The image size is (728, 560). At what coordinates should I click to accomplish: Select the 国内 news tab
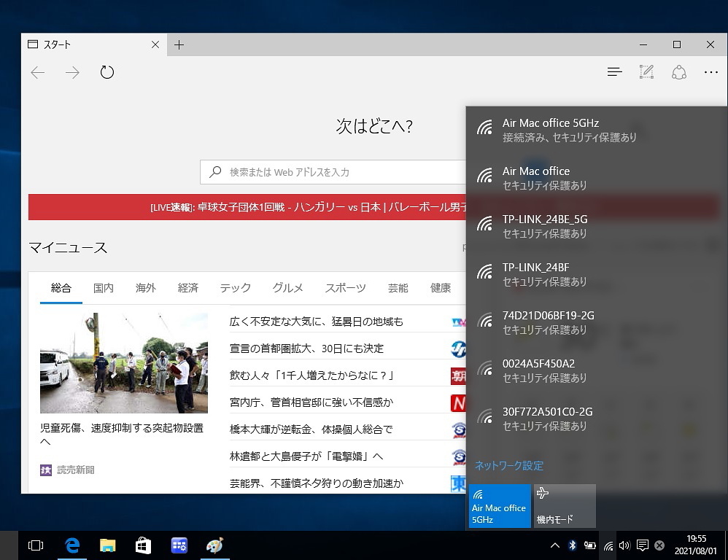(103, 287)
